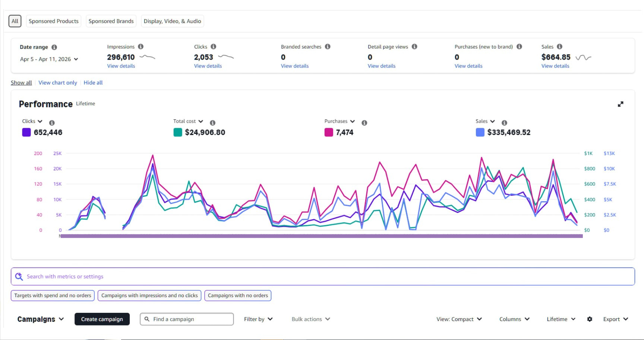Open Branded searches info icon
Image resolution: width=644 pixels, height=340 pixels.
coord(328,47)
